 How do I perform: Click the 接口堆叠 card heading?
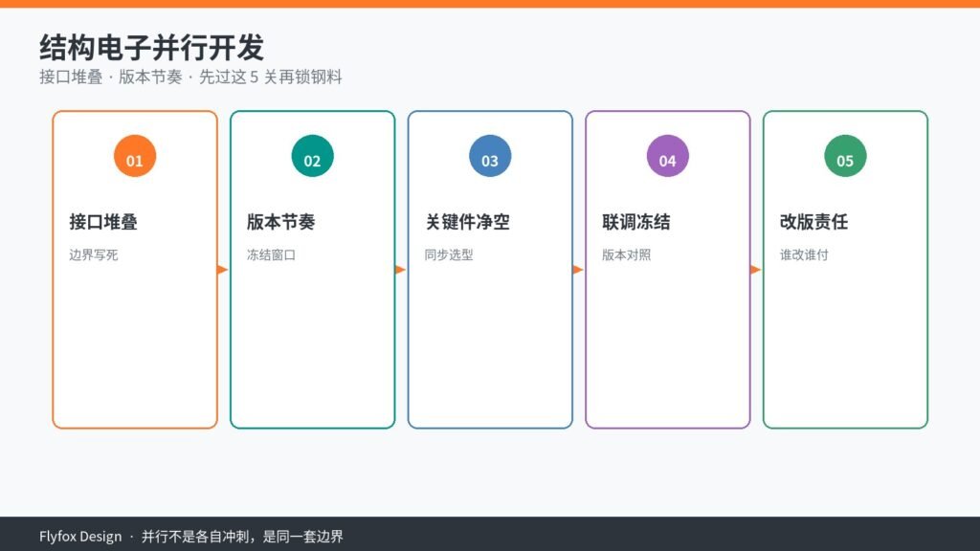[x=103, y=222]
